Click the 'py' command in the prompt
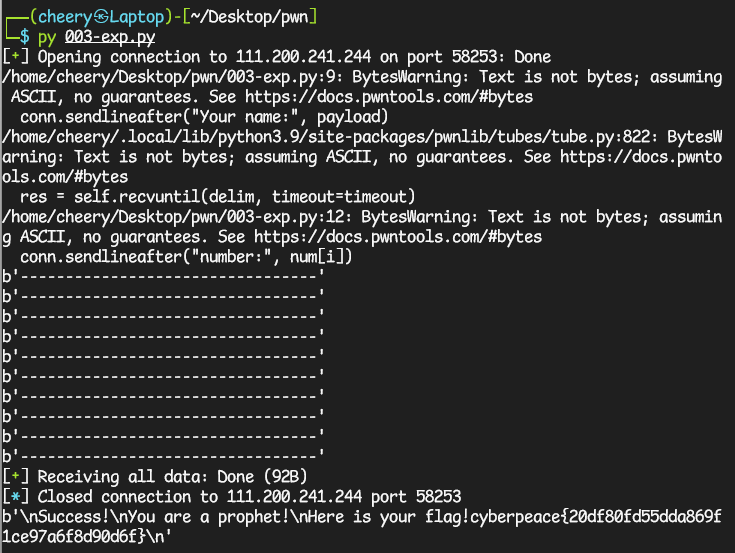Image resolution: width=735 pixels, height=553 pixels. click(47, 37)
